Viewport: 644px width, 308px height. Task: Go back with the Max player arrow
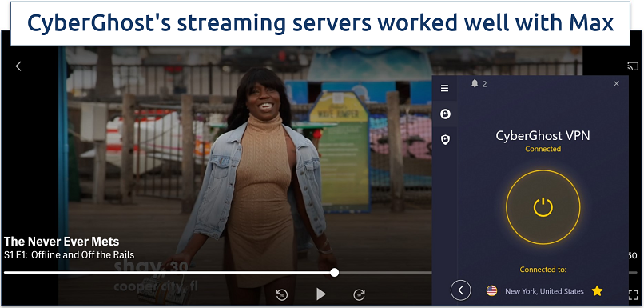pyautogui.click(x=18, y=66)
